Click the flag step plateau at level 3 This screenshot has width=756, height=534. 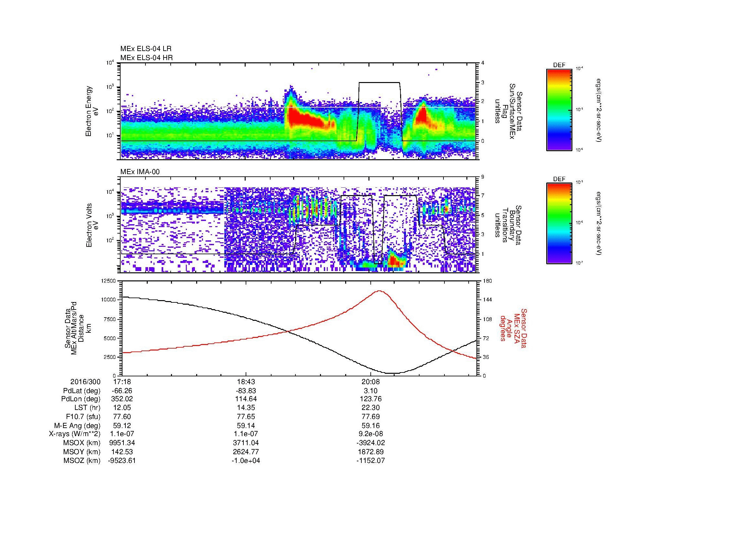coord(379,83)
